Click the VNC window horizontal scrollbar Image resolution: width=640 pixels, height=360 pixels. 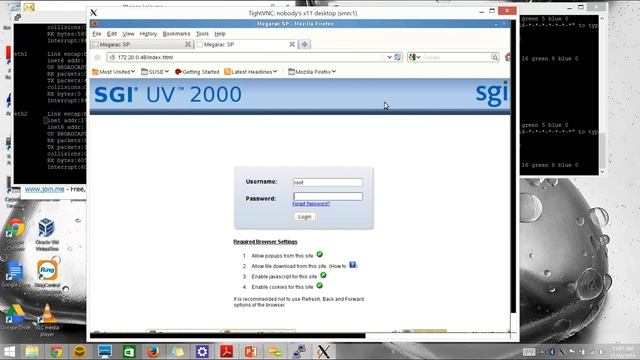point(227,336)
